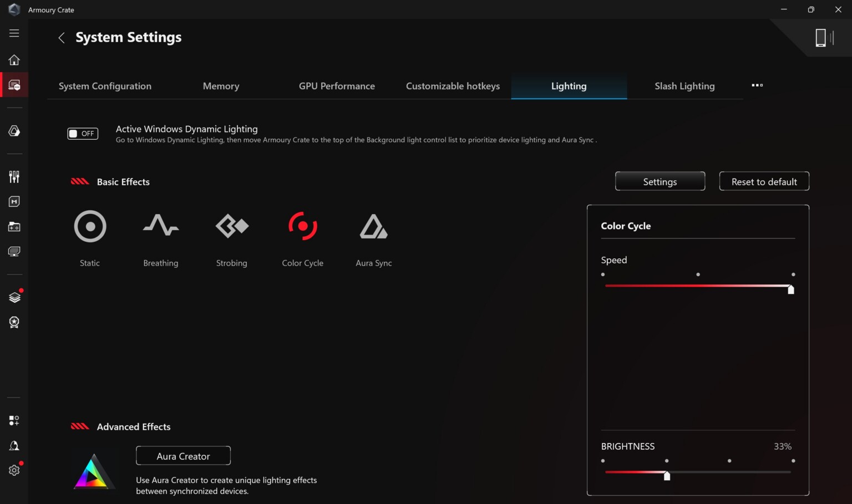Click the Reset to default button
852x504 pixels.
click(x=764, y=181)
